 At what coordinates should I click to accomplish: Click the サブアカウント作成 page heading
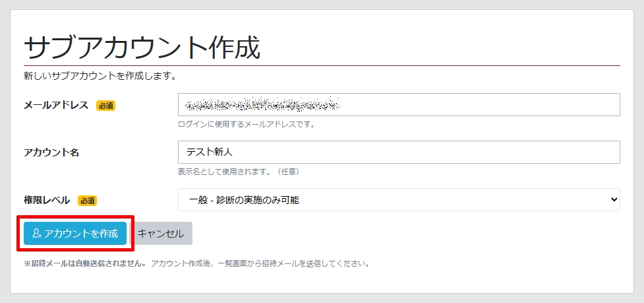tap(142, 48)
